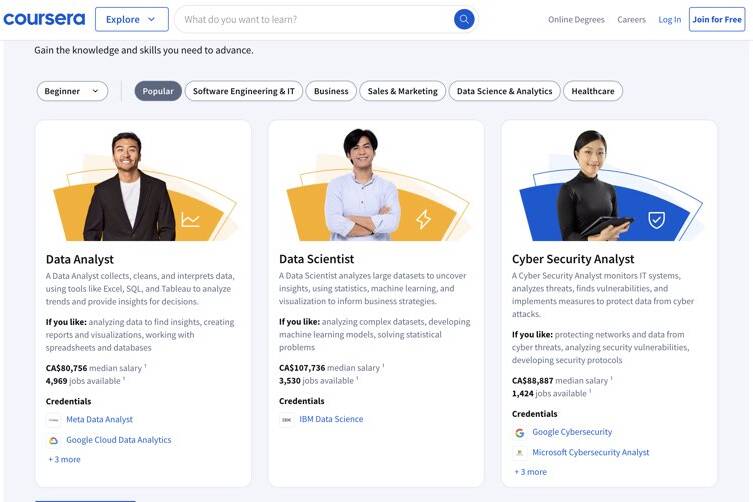Screen dimensions: 753x502
Task: Click the Coursera logo
Action: (x=44, y=19)
